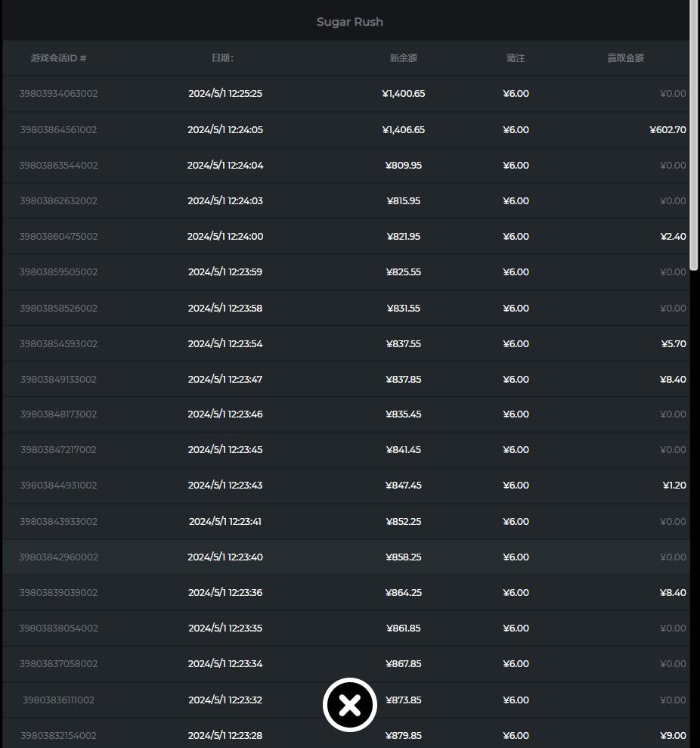
Task: Click the balance ¥864.25
Action: pos(404,592)
